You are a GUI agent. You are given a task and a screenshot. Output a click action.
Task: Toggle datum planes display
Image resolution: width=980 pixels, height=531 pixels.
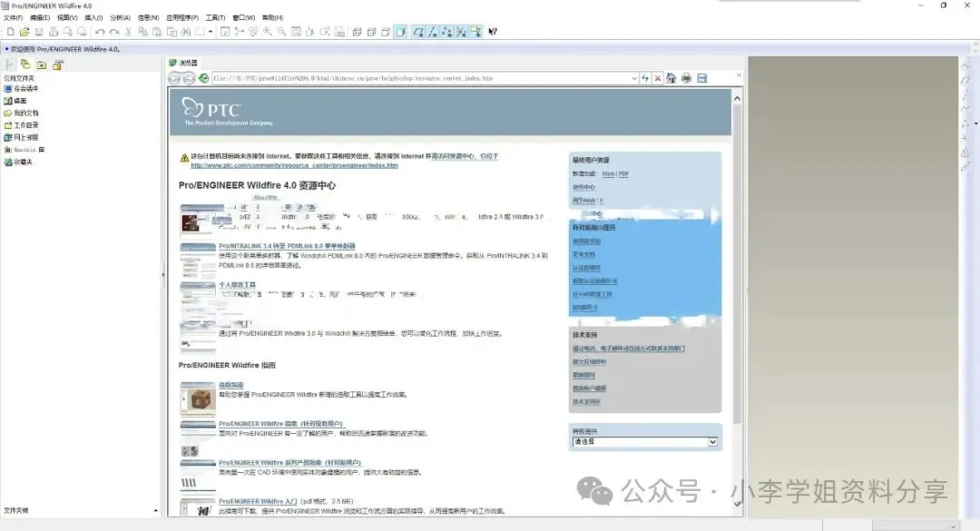coord(418,31)
